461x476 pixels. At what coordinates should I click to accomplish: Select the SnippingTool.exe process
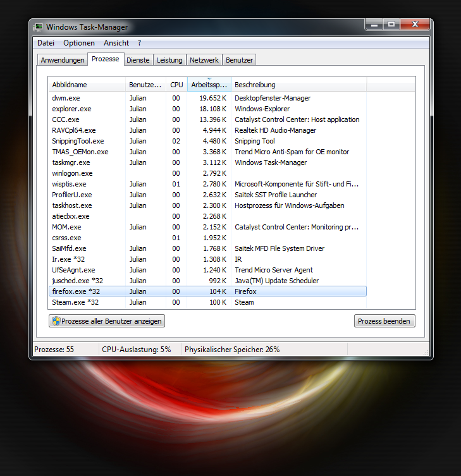207,141
